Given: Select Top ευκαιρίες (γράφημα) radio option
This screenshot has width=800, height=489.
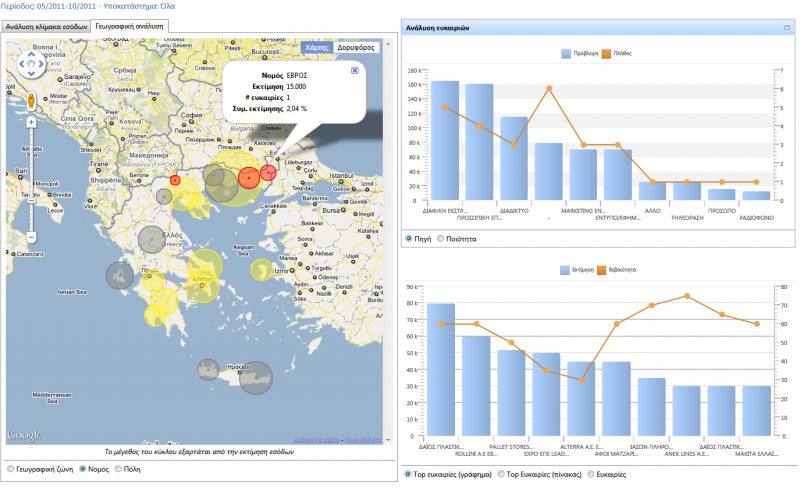Looking at the screenshot, I should coord(408,474).
